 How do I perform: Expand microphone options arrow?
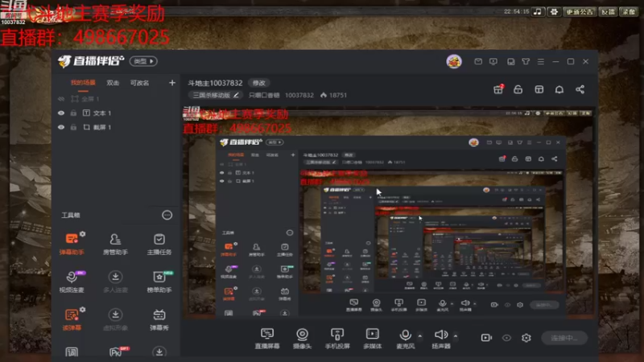419,335
